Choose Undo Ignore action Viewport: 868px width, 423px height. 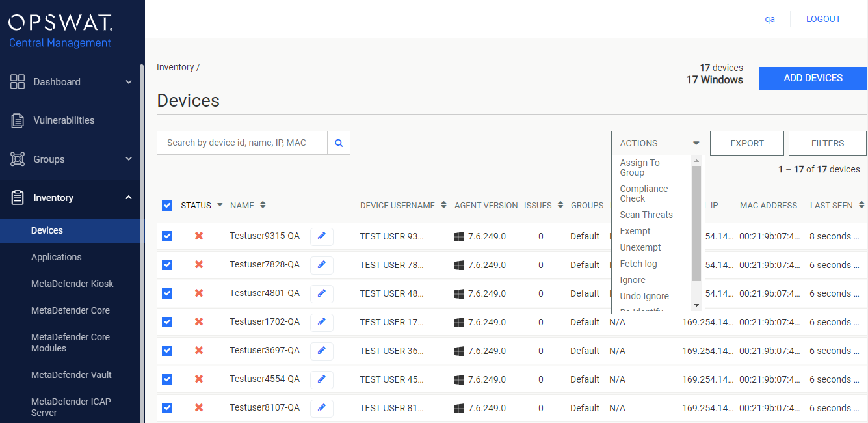click(x=644, y=296)
